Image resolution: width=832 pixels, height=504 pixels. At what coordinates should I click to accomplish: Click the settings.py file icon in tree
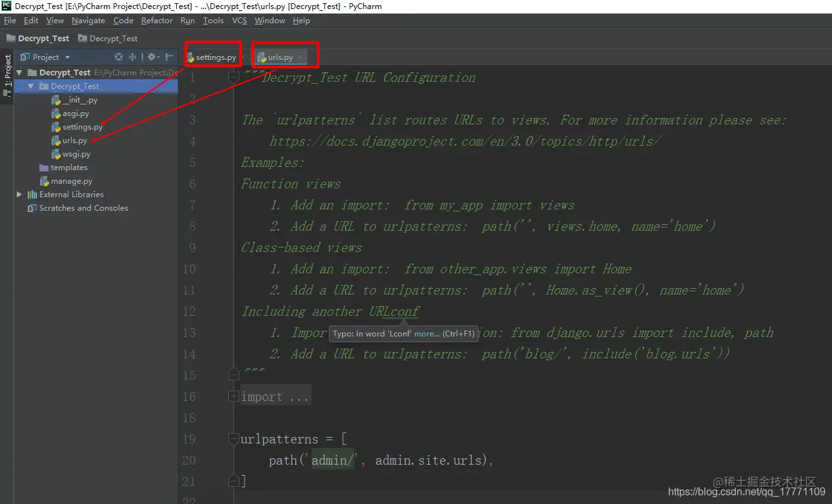[56, 127]
